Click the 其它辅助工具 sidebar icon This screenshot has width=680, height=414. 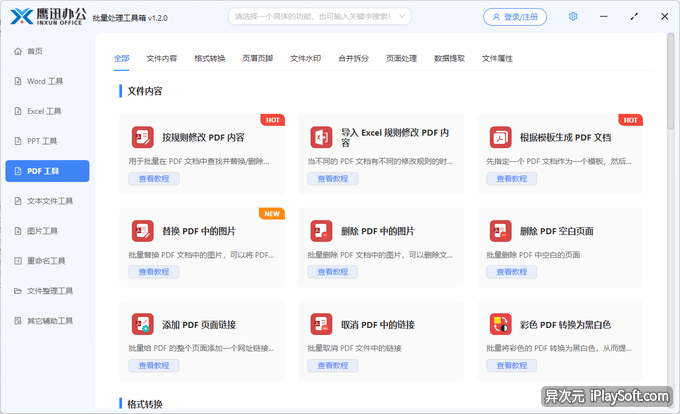tap(18, 320)
